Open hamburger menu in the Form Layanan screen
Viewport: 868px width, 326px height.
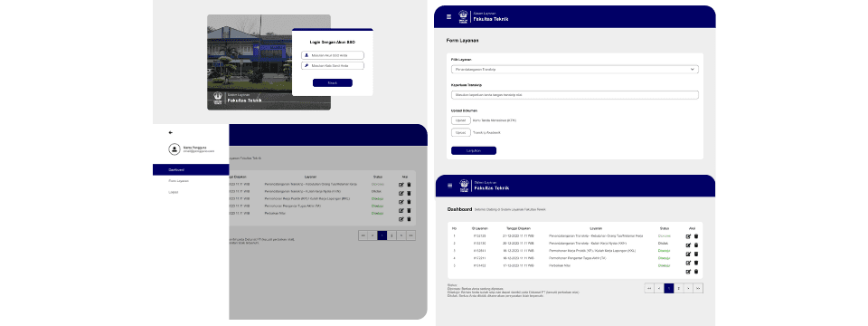[x=449, y=16]
